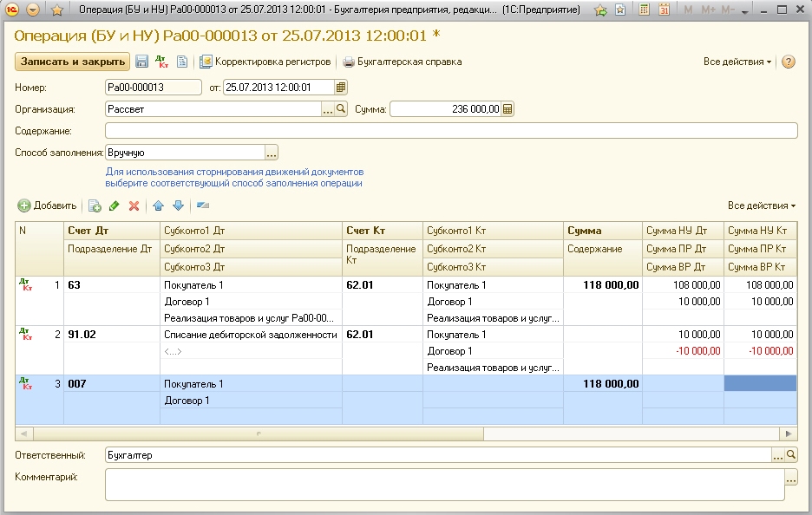This screenshot has width=812, height=515.
Task: Open Комментарий ellipsis editor button
Action: point(791,477)
